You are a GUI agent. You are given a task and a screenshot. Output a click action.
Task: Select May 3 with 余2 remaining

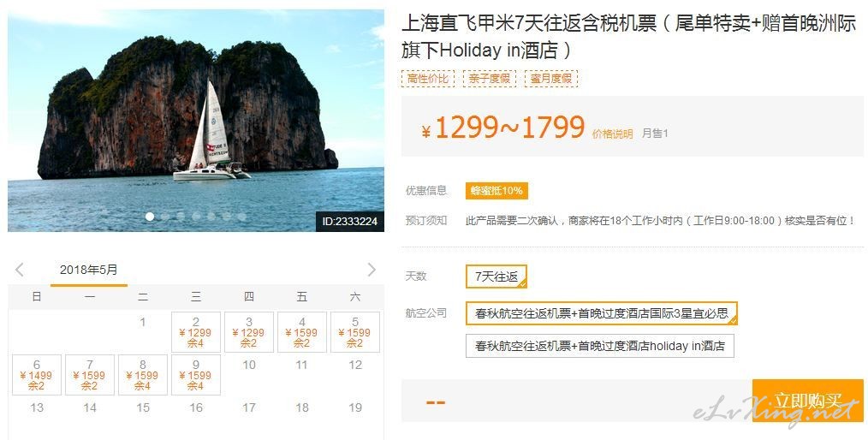pyautogui.click(x=248, y=332)
